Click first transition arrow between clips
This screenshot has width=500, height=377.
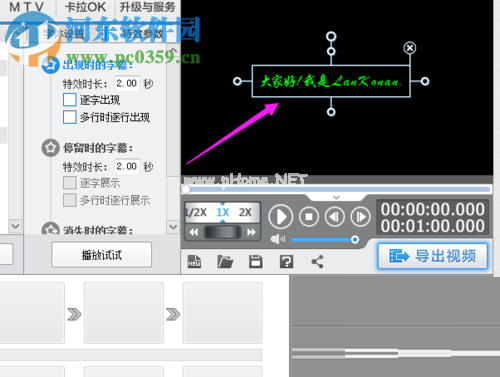pyautogui.click(x=74, y=314)
